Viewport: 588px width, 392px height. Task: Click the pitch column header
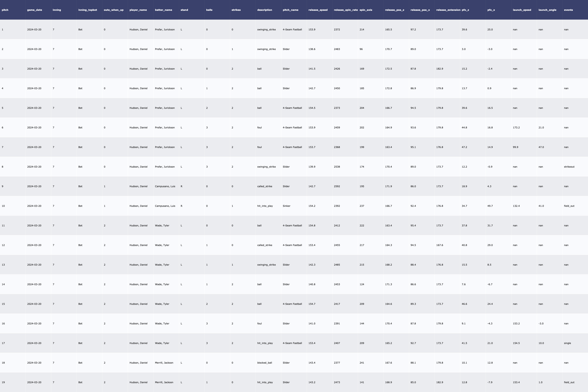point(5,10)
